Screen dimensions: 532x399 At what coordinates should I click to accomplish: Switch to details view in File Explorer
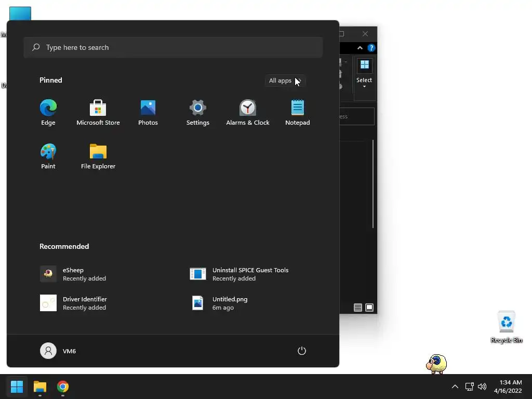click(x=357, y=308)
